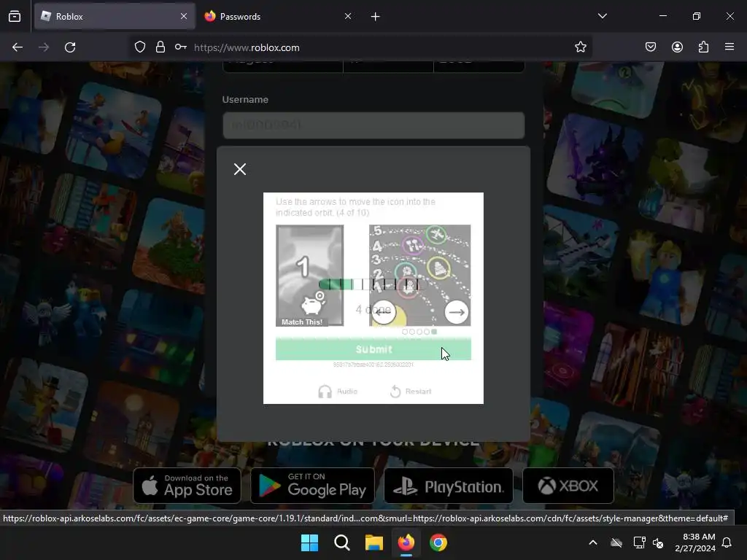Open a new browser tab

pyautogui.click(x=376, y=17)
